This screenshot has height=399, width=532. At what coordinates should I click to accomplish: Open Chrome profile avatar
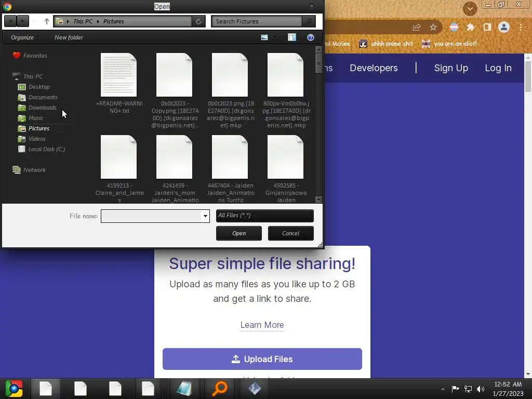pyautogui.click(x=503, y=27)
